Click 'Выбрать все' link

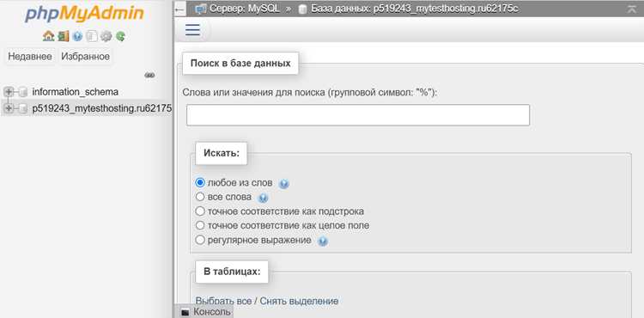[x=223, y=301]
